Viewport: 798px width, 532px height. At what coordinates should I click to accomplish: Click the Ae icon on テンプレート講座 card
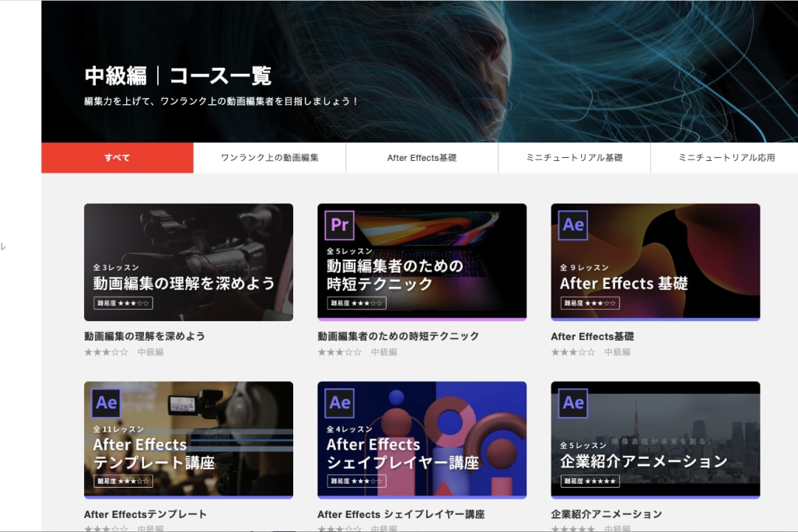107,403
